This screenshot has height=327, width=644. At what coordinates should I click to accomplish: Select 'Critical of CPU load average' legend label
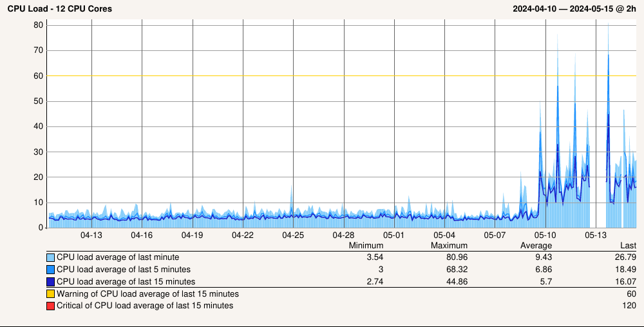[x=145, y=306]
